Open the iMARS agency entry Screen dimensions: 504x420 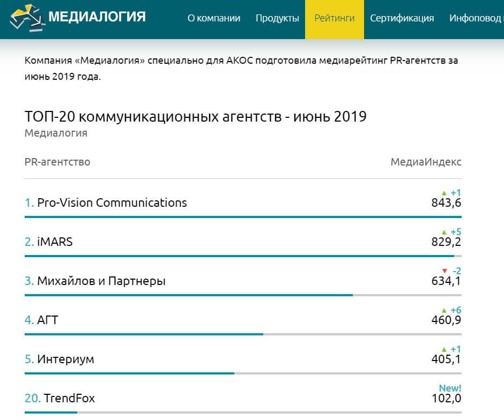[55, 242]
